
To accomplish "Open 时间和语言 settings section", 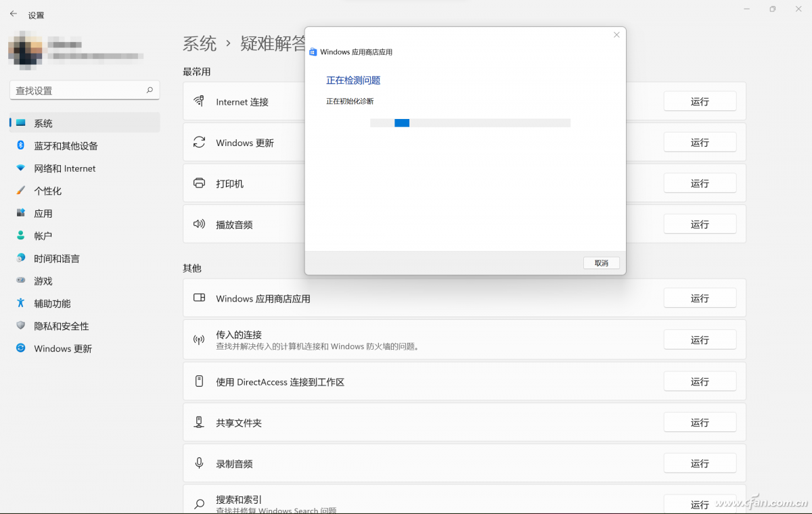I will [57, 258].
